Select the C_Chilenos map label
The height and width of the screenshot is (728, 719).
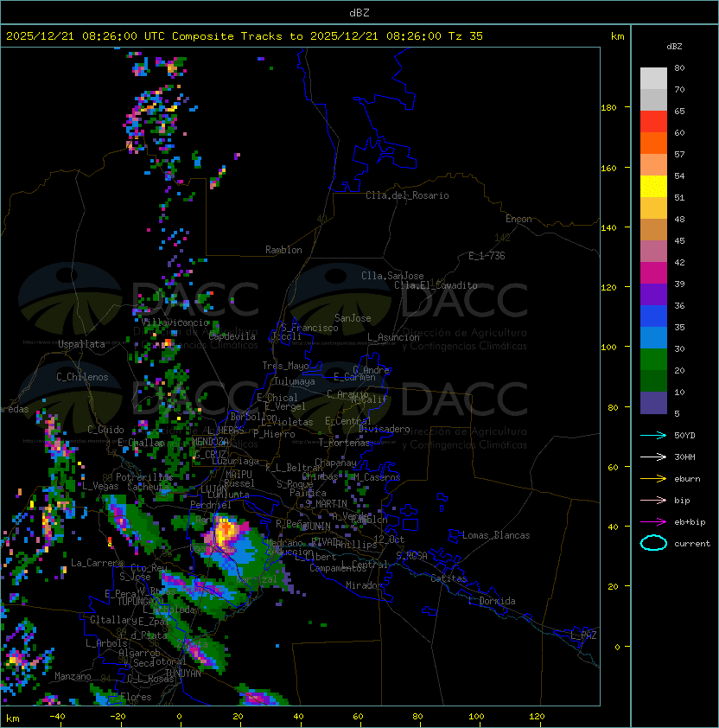tap(82, 377)
